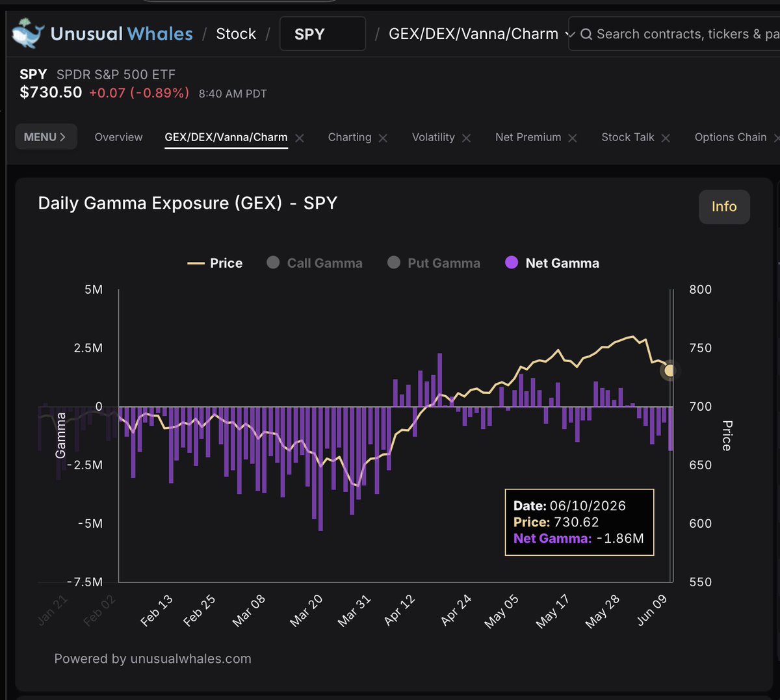Click the search magnifier icon

coord(586,34)
